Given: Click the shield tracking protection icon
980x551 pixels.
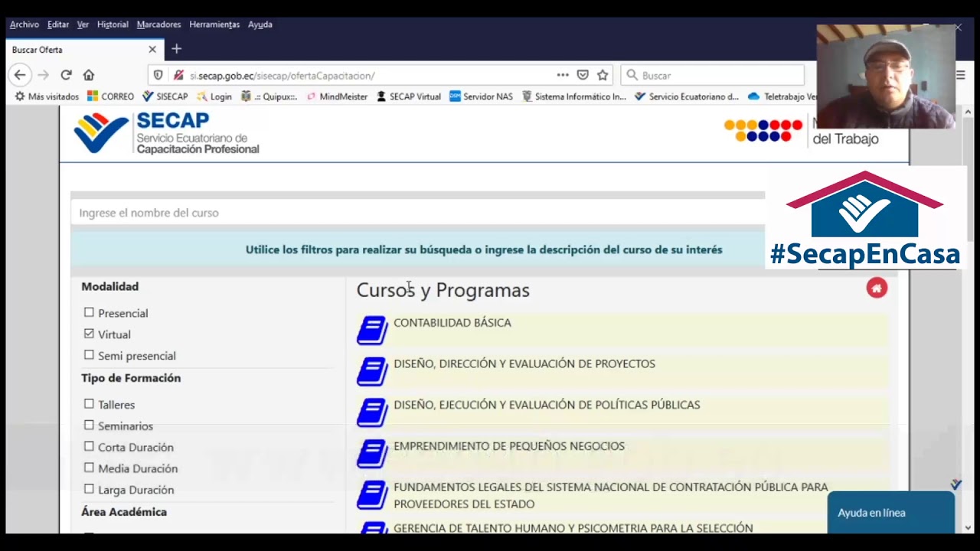Looking at the screenshot, I should 158,75.
